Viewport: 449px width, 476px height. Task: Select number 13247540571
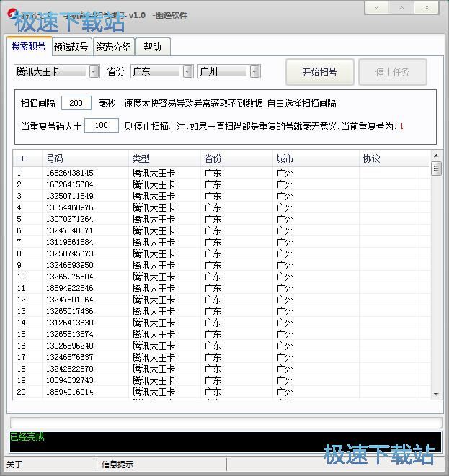[70, 230]
